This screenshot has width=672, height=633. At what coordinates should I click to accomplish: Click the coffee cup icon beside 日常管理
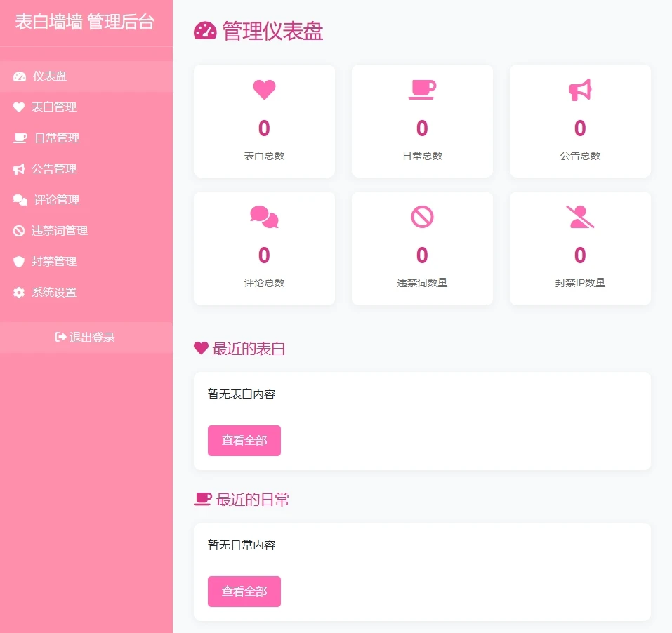pyautogui.click(x=20, y=138)
